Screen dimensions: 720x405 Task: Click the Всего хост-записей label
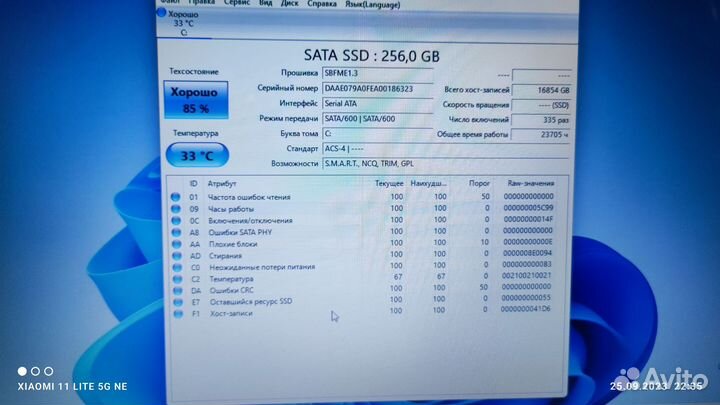477,90
